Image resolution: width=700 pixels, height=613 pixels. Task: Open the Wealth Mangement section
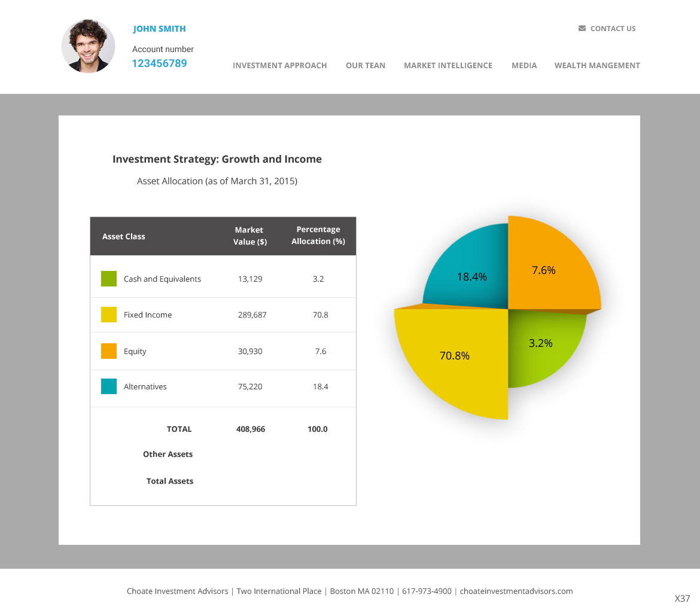597,65
